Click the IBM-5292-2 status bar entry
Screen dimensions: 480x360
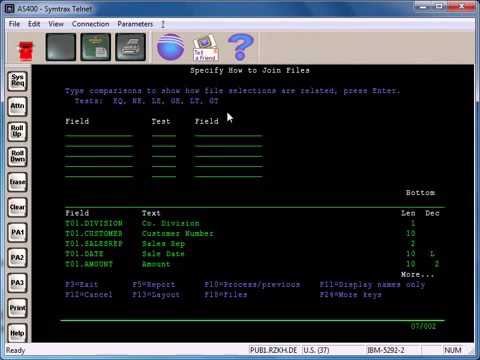386,350
